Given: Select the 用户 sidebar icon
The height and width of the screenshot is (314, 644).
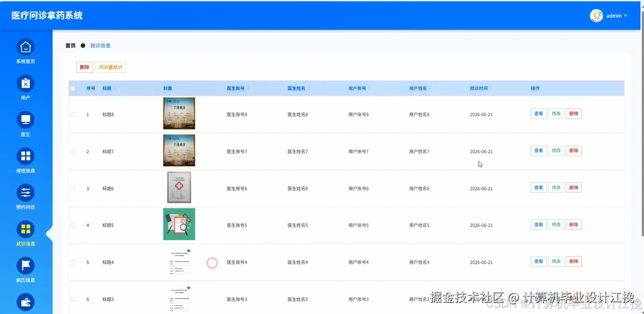Looking at the screenshot, I should click(25, 84).
